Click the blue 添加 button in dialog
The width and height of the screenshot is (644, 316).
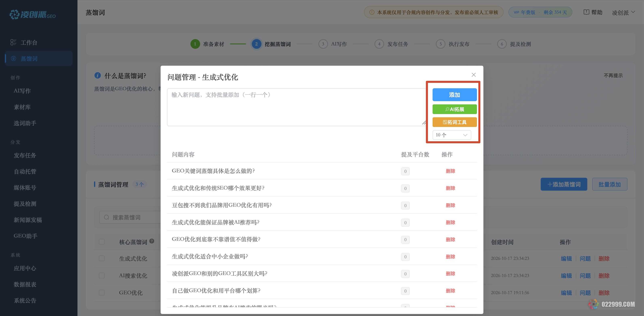tap(455, 95)
